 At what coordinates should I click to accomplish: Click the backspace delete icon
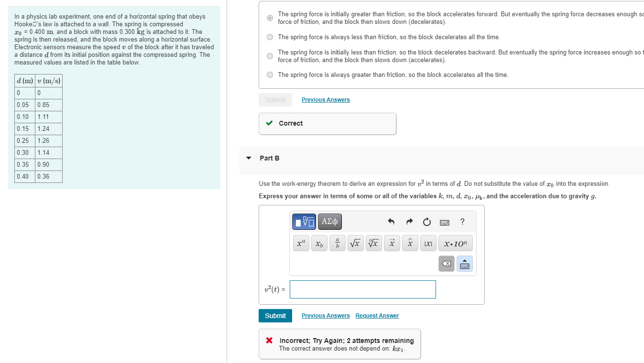(x=447, y=264)
